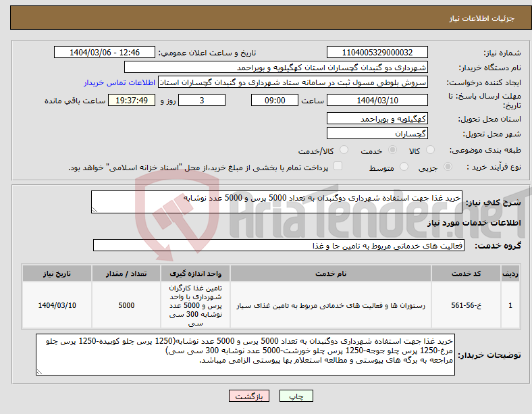Viewport: 532px width, 414px height.
Task: Click row number cell 1
Action: [x=510, y=305]
